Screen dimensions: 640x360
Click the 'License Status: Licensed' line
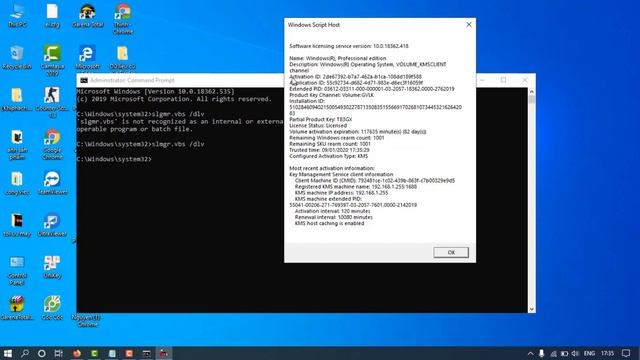pos(318,126)
